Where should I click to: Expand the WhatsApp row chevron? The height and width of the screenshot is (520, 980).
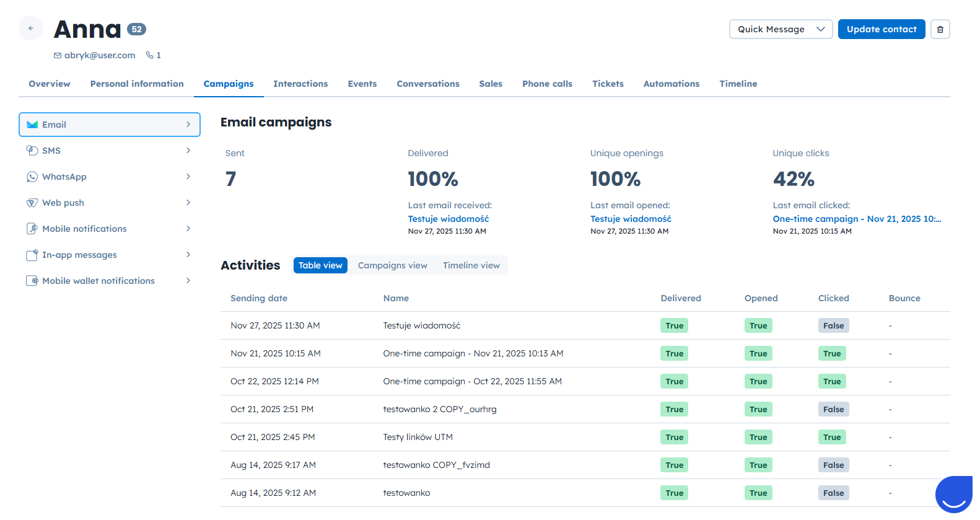[188, 177]
